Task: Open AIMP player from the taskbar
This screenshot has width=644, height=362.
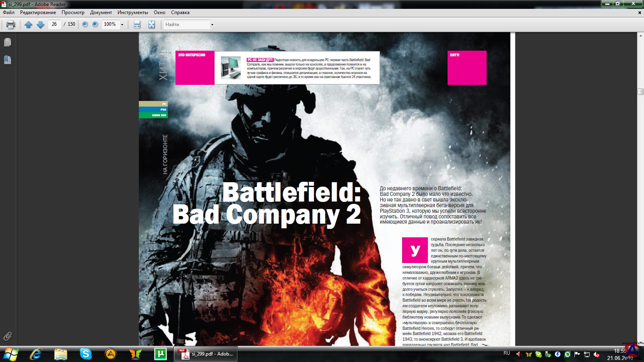Action: tap(111, 354)
